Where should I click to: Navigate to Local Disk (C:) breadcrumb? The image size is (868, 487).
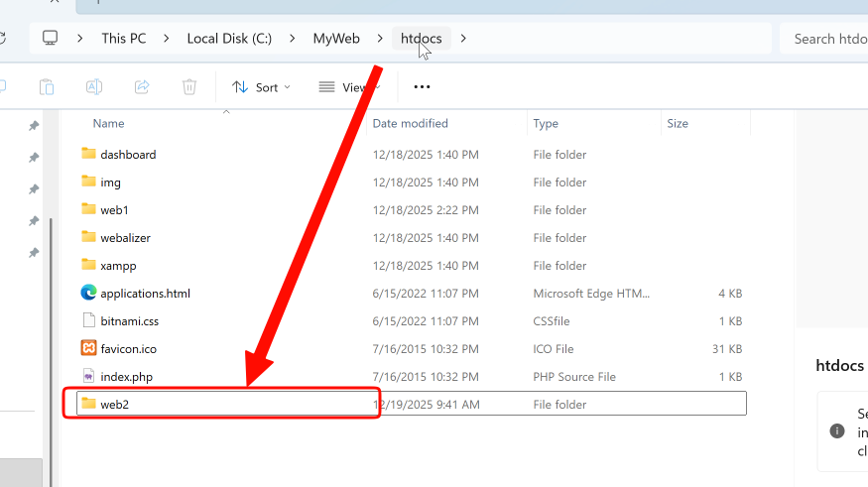229,39
